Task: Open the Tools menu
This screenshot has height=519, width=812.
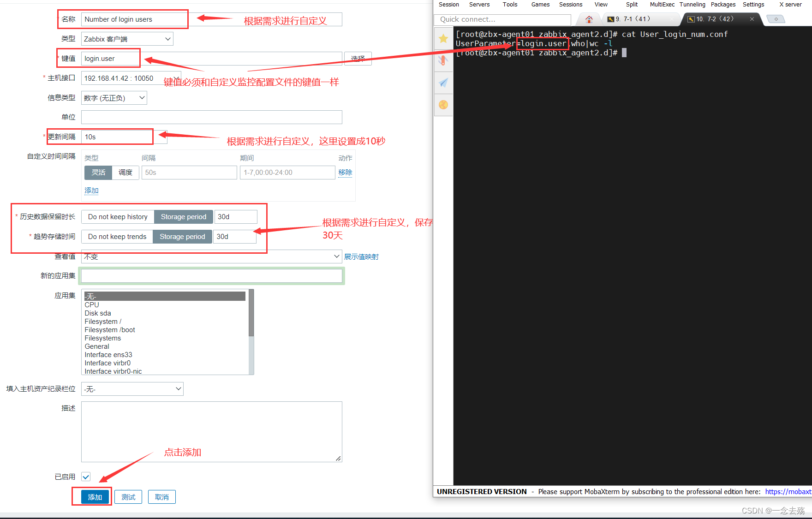Action: point(510,5)
